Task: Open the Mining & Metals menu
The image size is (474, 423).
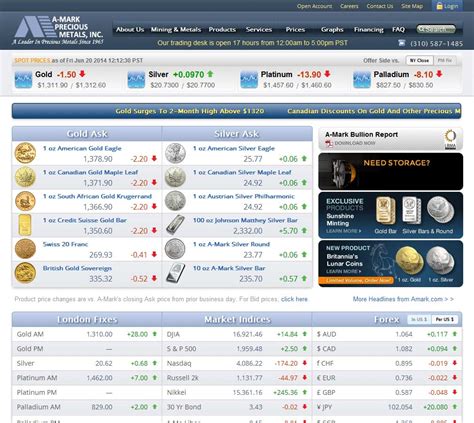Action: point(176,30)
